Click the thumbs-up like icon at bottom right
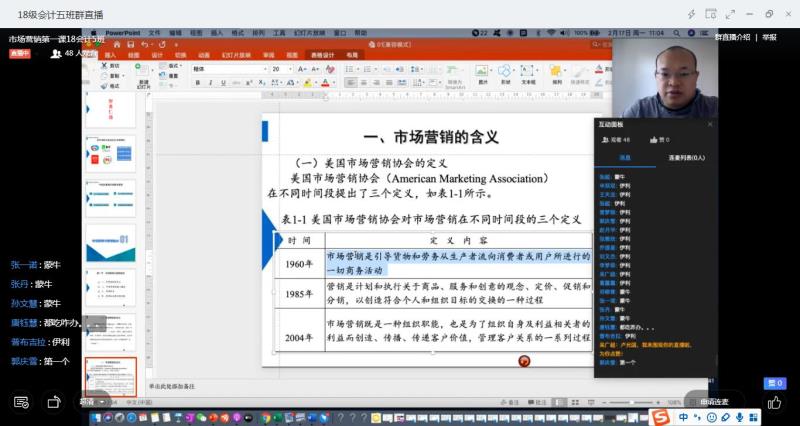This screenshot has width=800, height=426. (774, 402)
